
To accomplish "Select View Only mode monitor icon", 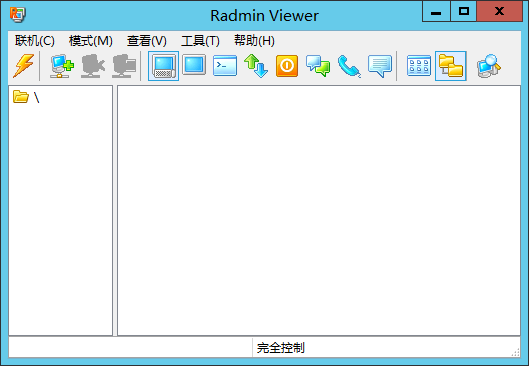I will (x=194, y=65).
